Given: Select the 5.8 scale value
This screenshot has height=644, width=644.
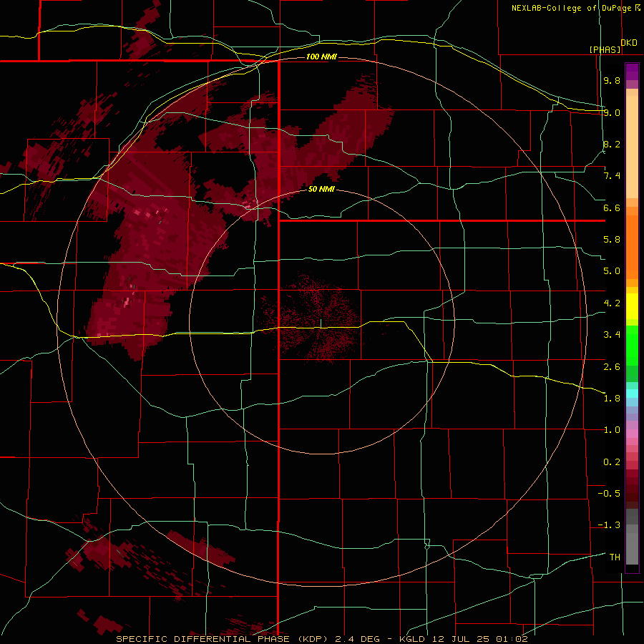Looking at the screenshot, I should click(612, 240).
